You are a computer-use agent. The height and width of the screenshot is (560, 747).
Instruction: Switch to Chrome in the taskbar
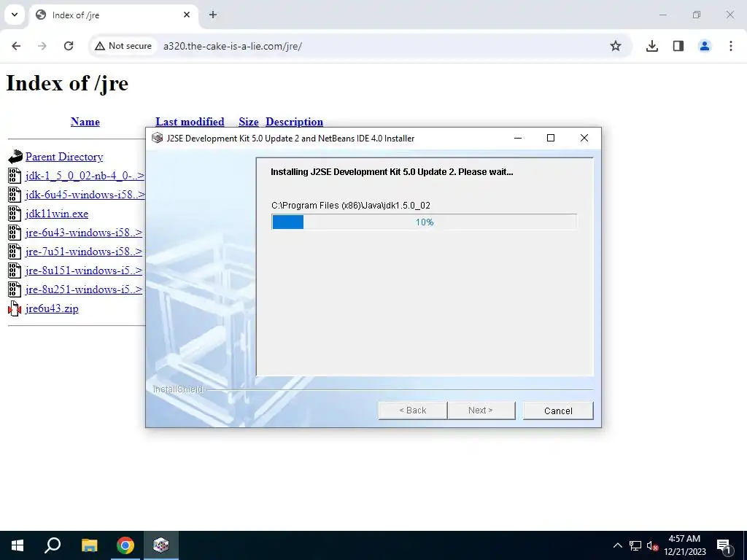pyautogui.click(x=125, y=545)
